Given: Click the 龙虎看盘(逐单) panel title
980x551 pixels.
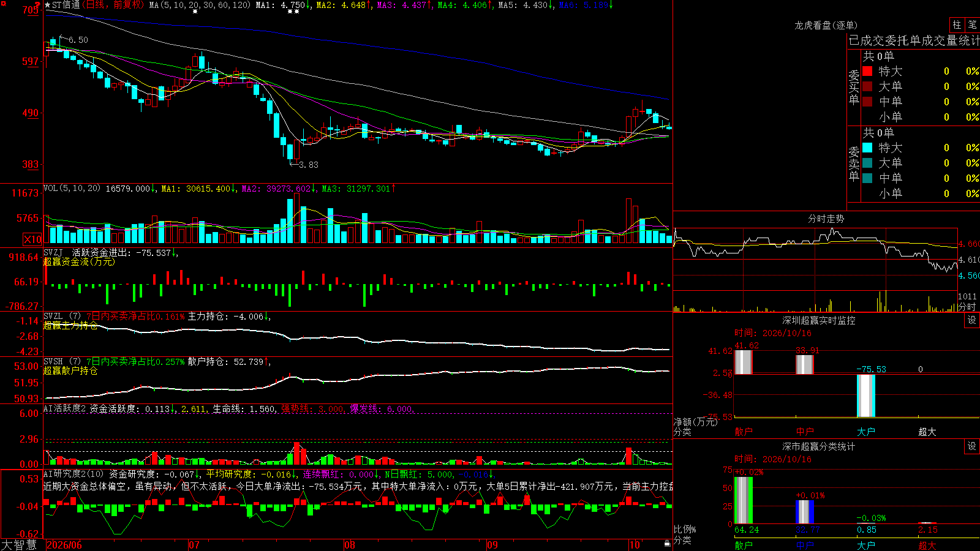Looking at the screenshot, I should 826,25.
